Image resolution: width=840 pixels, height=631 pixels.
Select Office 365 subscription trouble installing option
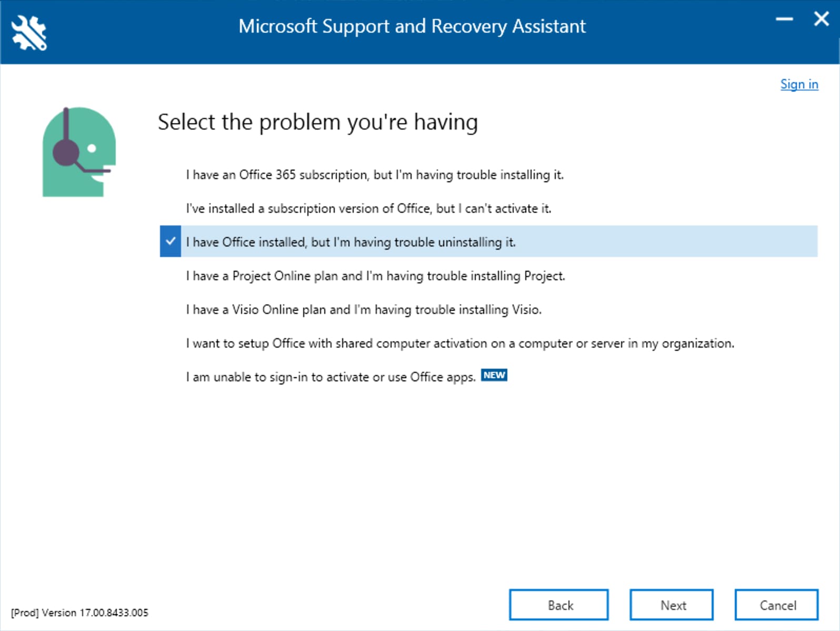tap(374, 175)
